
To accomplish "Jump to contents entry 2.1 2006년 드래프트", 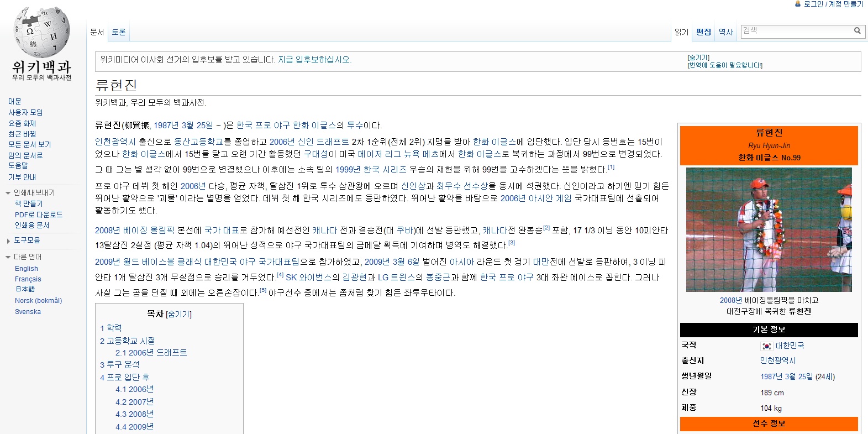I will (151, 352).
